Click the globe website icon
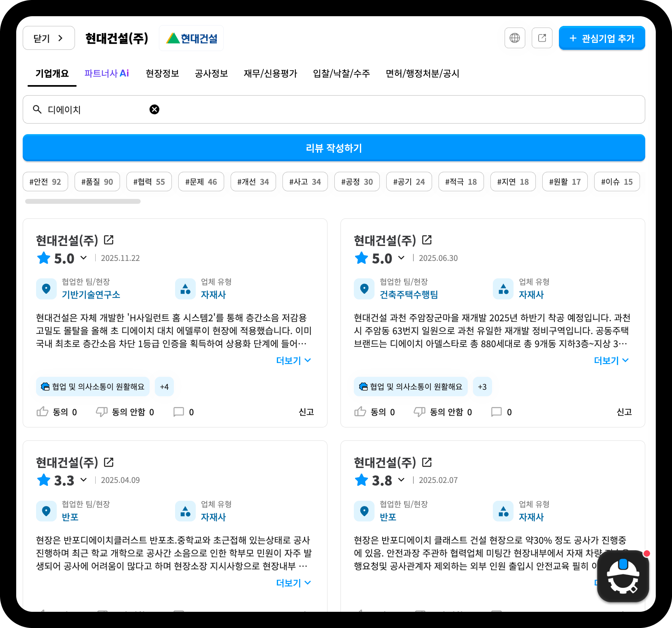Image resolution: width=672 pixels, height=628 pixels. pyautogui.click(x=515, y=38)
